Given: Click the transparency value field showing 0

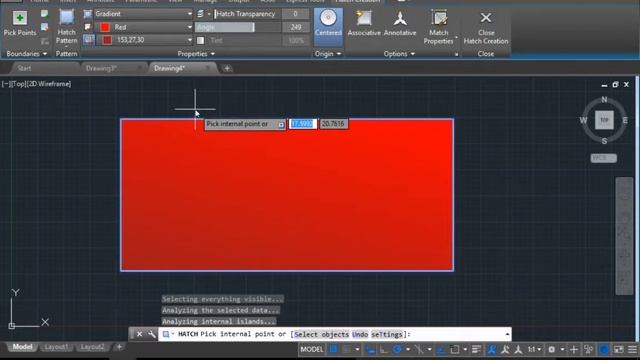Looking at the screenshot, I should (x=296, y=14).
